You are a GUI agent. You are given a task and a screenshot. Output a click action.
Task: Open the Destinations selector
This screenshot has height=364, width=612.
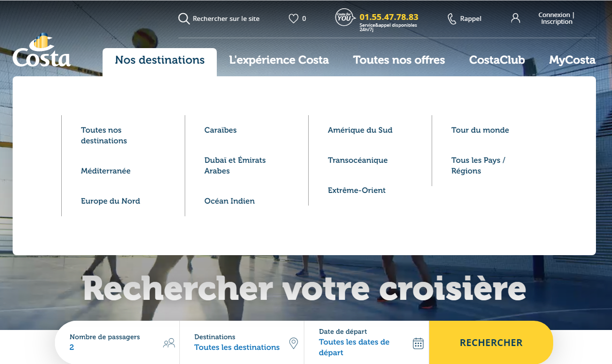coord(237,347)
